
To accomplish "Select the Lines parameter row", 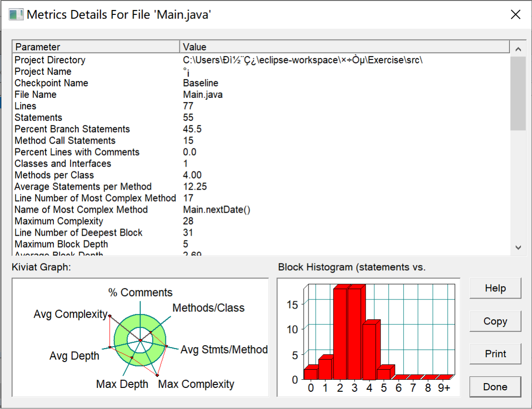I will (x=261, y=106).
